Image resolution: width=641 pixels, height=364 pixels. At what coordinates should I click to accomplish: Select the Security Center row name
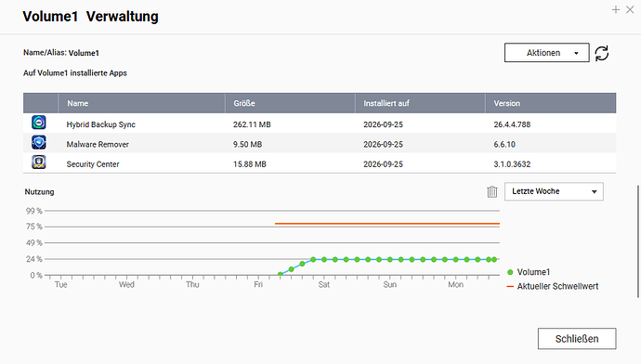pyautogui.click(x=93, y=164)
